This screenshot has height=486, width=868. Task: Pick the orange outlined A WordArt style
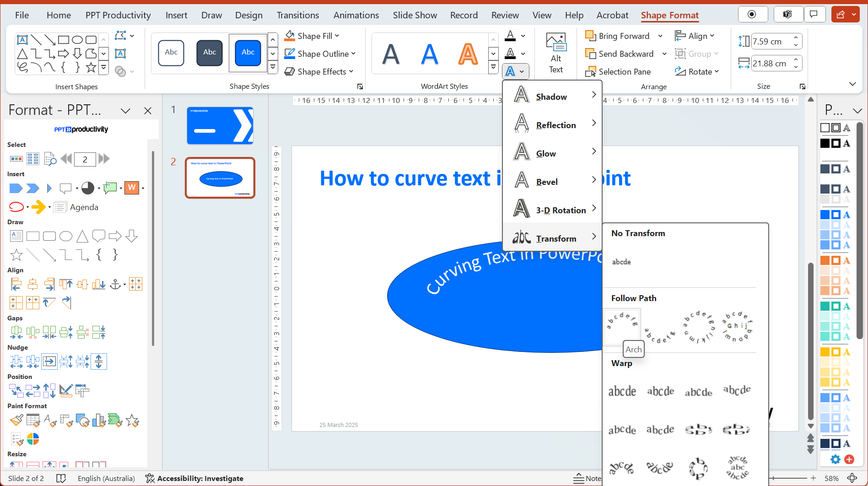[x=468, y=54]
